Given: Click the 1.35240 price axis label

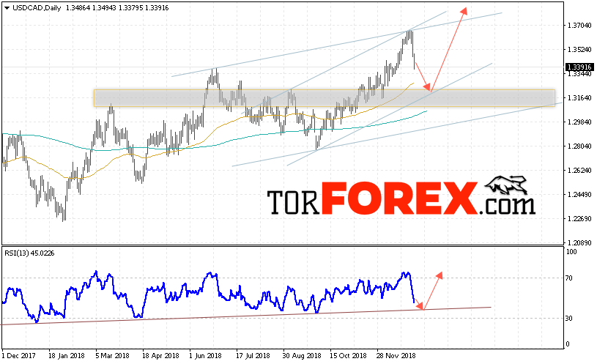Looking at the screenshot, I should pos(579,50).
